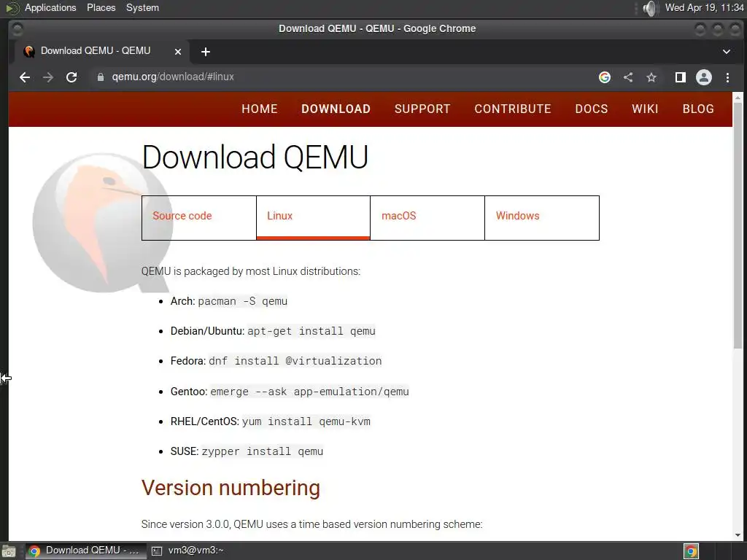Open the Chrome profile avatar menu
This screenshot has width=747, height=560.
(704, 77)
